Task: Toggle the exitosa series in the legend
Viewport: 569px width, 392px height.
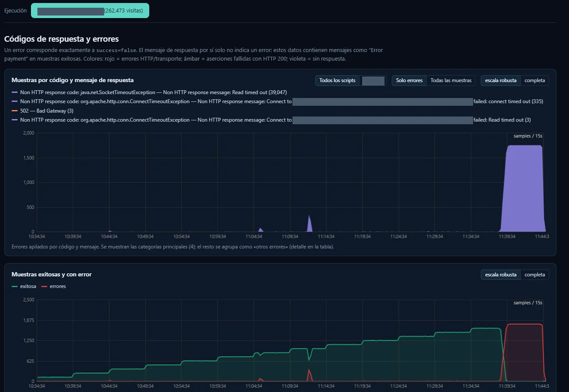Action: click(x=24, y=286)
